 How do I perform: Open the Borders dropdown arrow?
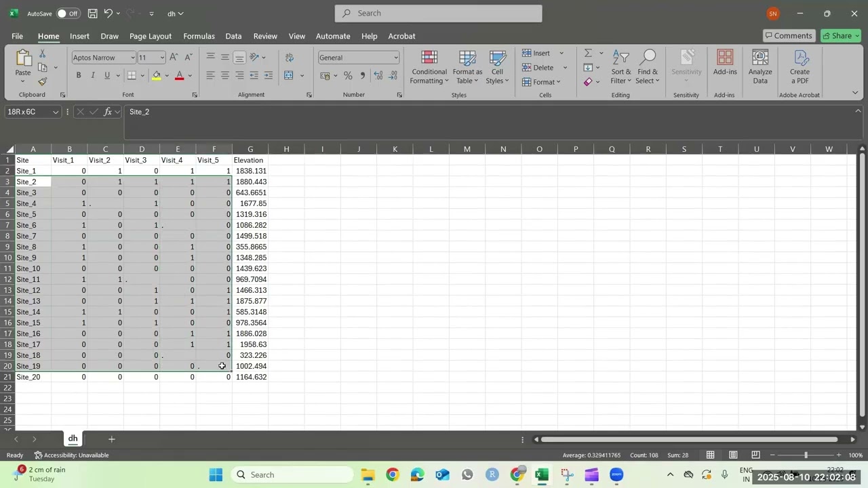(143, 75)
